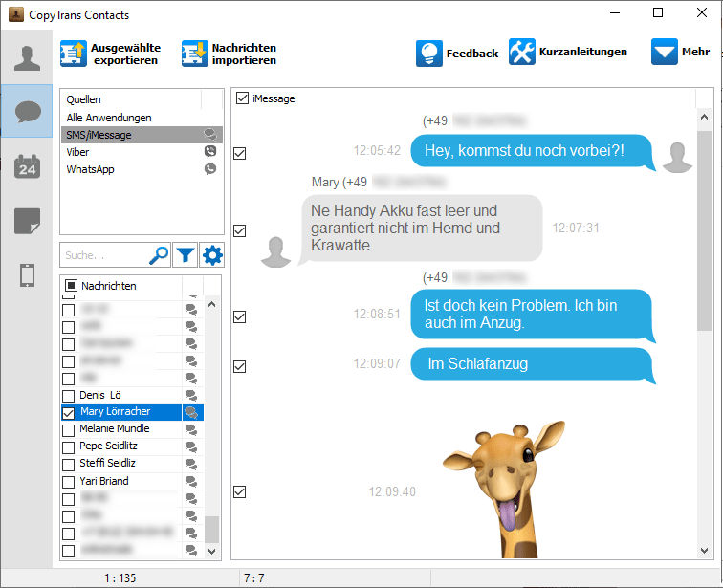This screenshot has height=588, width=723.
Task: Check the Denis Lö checkbox
Action: coord(68,396)
